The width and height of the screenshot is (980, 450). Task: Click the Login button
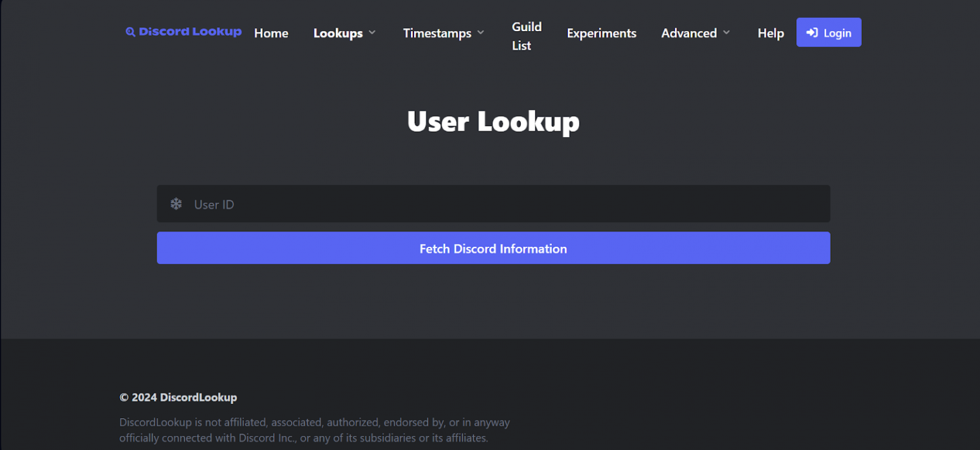[829, 32]
